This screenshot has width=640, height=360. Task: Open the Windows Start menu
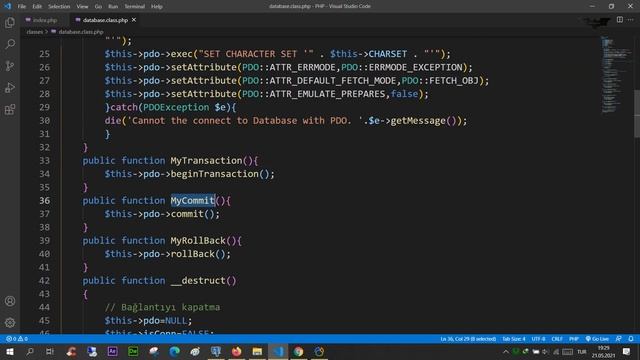tap(9, 351)
